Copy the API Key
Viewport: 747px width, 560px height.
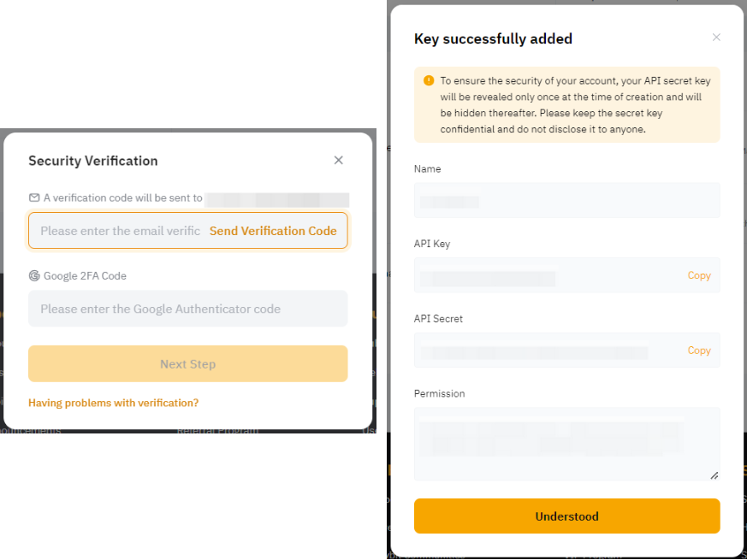[699, 275]
